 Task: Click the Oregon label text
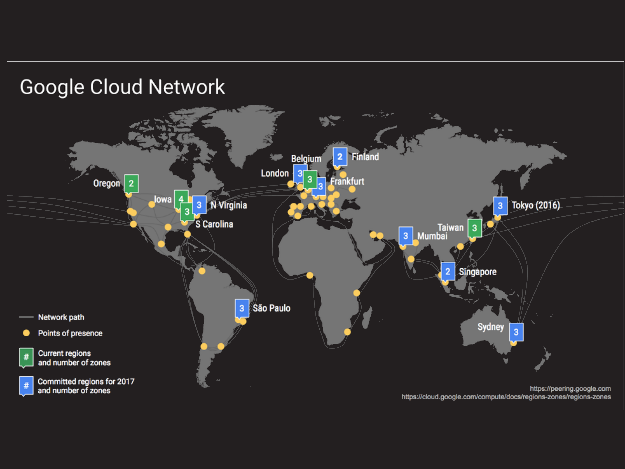click(x=106, y=183)
